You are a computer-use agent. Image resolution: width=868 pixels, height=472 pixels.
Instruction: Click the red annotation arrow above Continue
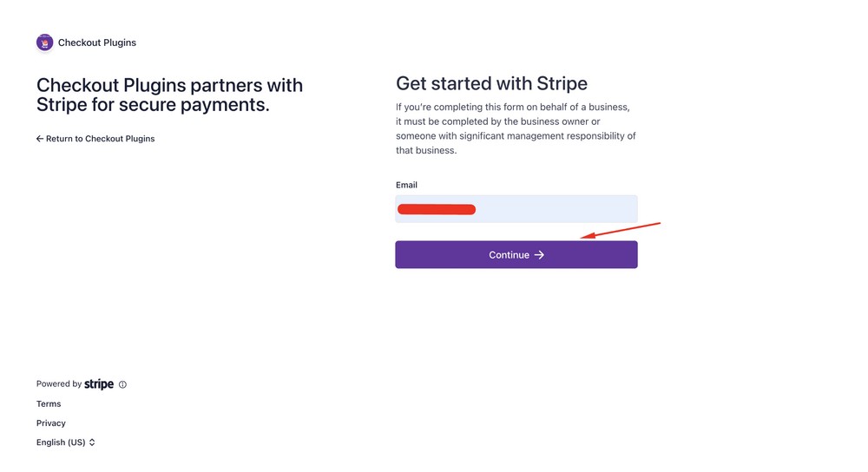(x=620, y=230)
